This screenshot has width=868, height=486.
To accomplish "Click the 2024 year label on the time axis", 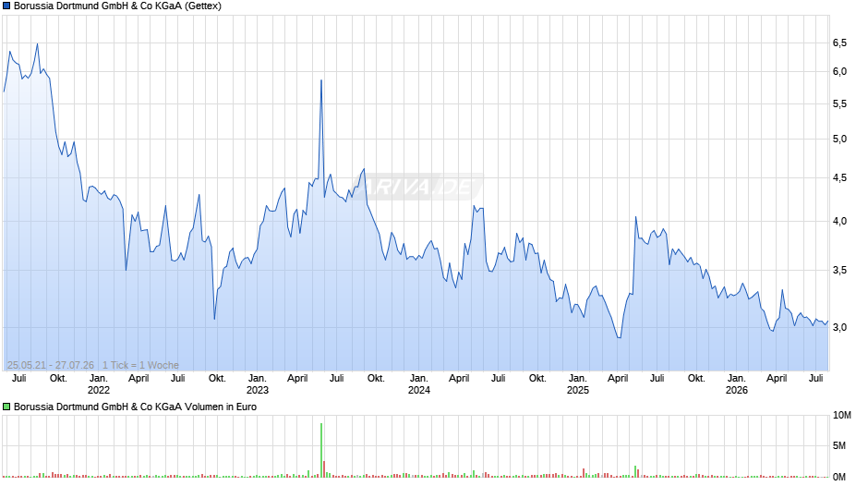I will click(x=419, y=390).
